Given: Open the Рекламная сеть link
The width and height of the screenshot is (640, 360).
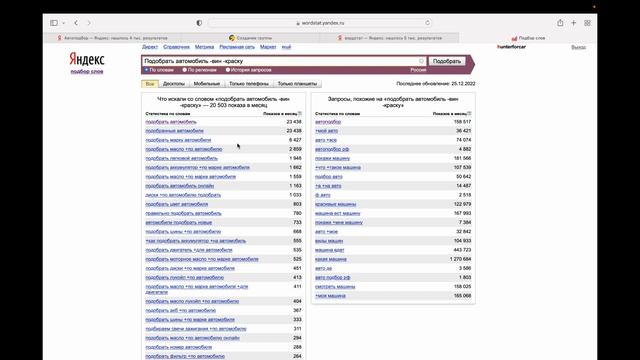Looking at the screenshot, I should point(237,47).
